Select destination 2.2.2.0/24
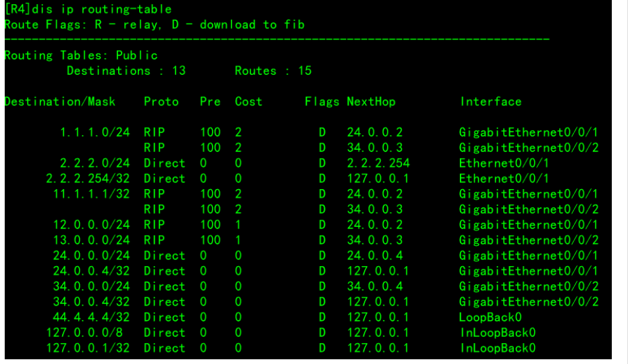Viewport: 628px width, 364px height. [95, 163]
